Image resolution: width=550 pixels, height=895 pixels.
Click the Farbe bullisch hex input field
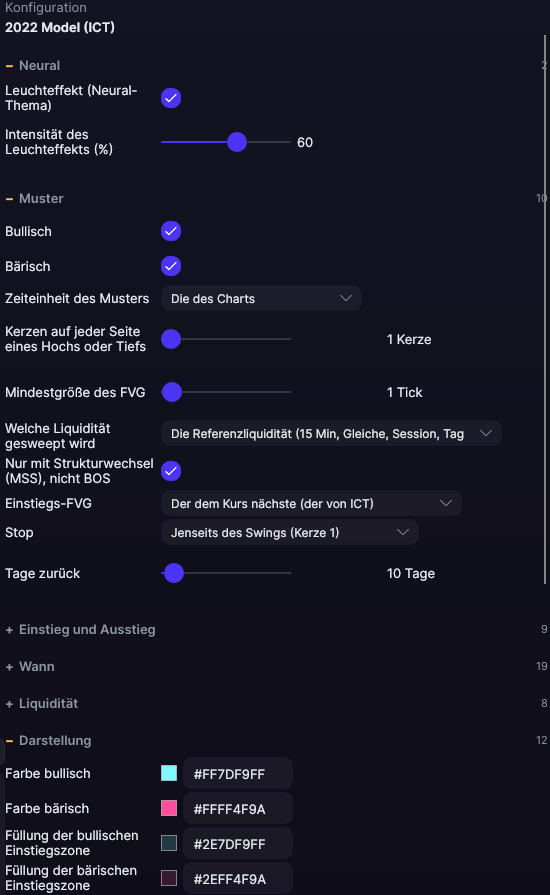point(238,774)
